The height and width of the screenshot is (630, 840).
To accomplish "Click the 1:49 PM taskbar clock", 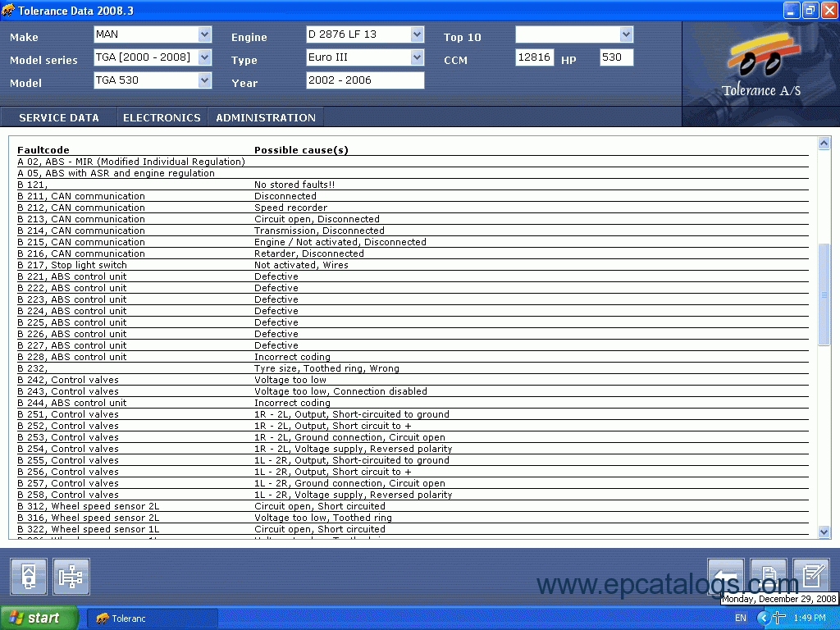I will 810,619.
